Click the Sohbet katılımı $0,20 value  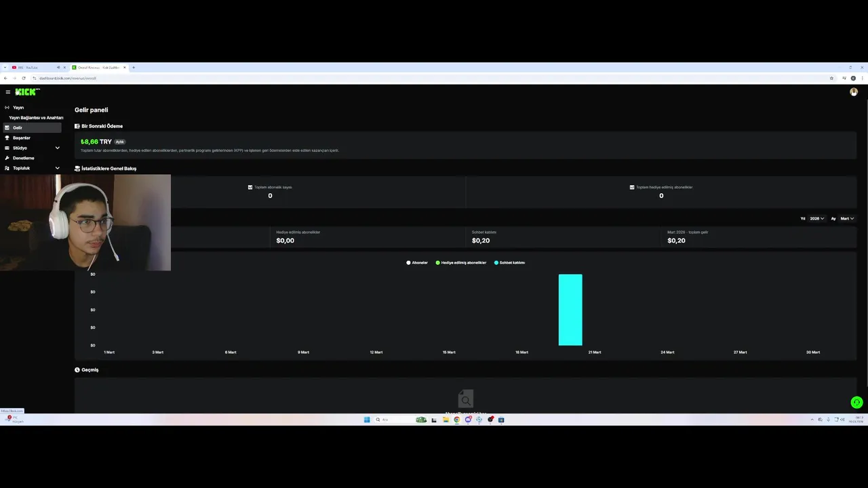tap(481, 241)
